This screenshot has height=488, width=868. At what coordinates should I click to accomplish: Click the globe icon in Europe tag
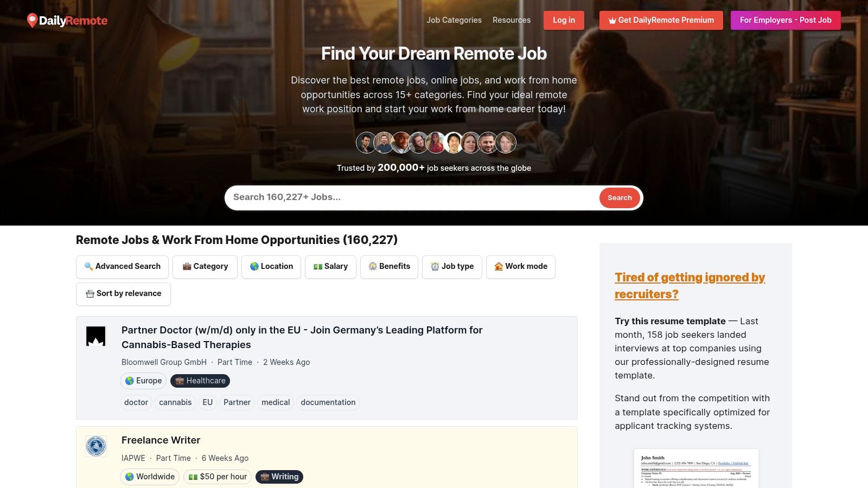coord(130,381)
